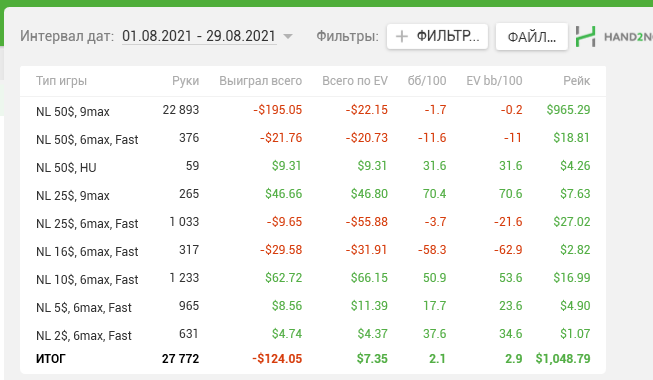Sort by the бб/100 column header
This screenshot has height=380, width=653.
click(426, 80)
